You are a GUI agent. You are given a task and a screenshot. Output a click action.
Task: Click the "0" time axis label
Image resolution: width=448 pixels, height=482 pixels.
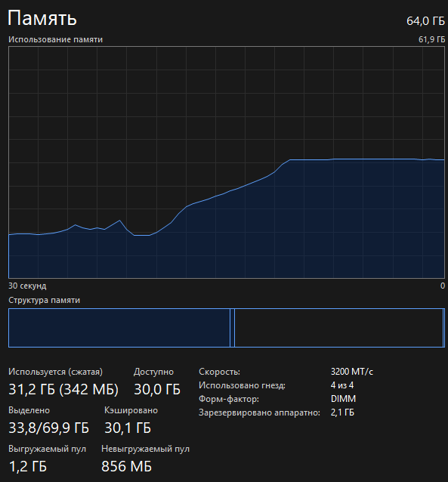pos(443,286)
